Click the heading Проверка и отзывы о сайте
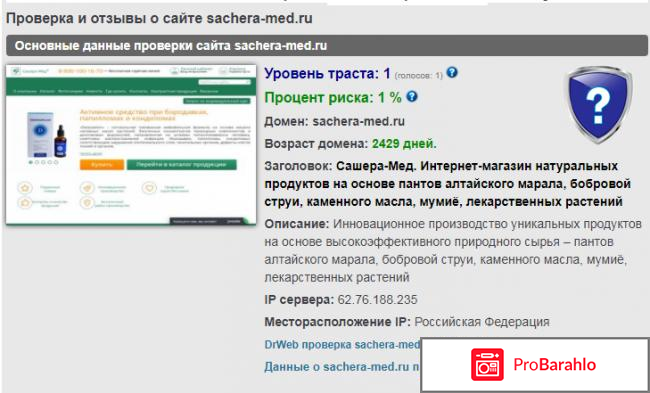Image resolution: width=650 pixels, height=393 pixels. point(159,19)
